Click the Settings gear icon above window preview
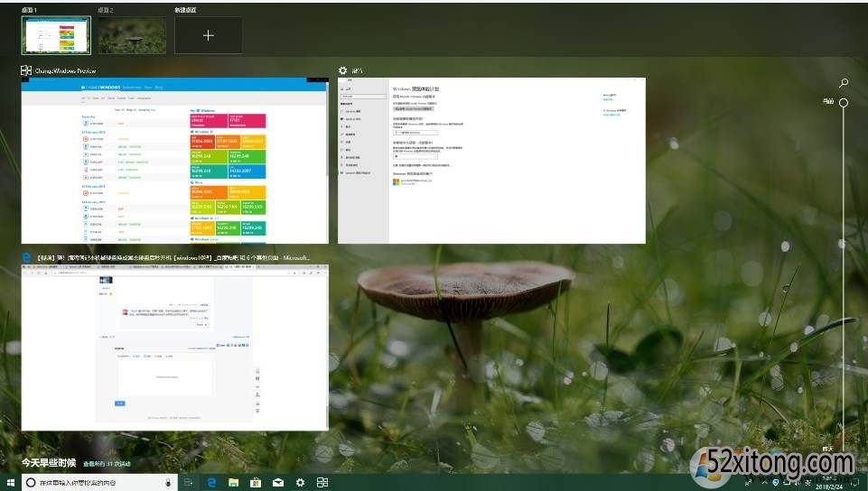 tap(342, 70)
